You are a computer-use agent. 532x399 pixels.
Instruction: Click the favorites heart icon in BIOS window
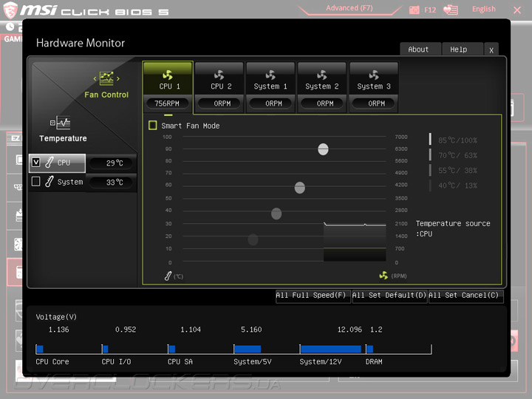point(451,10)
